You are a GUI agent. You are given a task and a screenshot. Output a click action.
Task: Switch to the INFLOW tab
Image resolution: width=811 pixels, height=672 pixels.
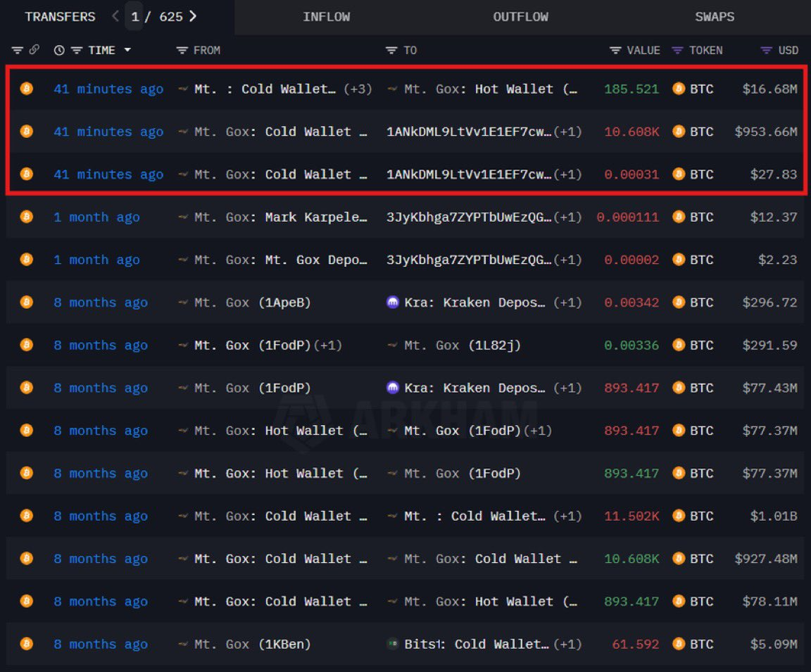pos(326,17)
